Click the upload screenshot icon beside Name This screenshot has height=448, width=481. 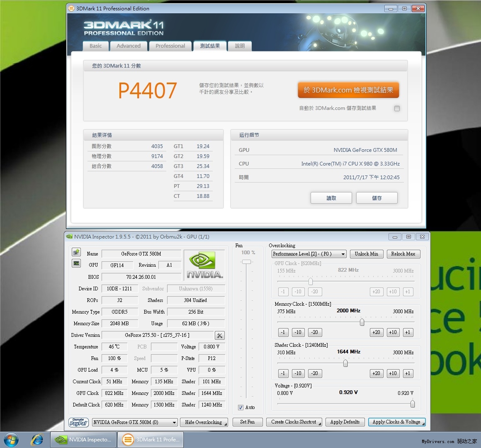click(x=76, y=252)
